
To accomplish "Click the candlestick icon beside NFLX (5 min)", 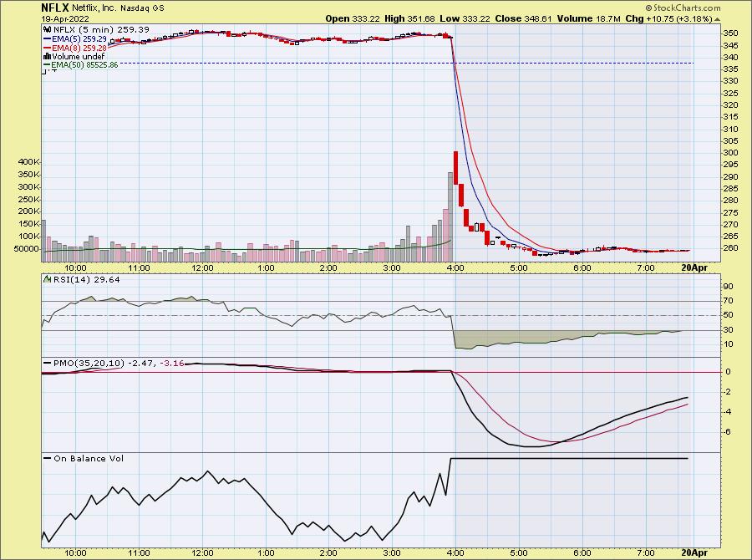I will pyautogui.click(x=48, y=30).
